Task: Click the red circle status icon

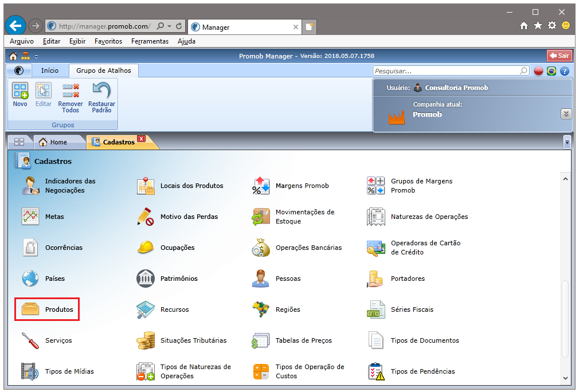Action: point(538,71)
